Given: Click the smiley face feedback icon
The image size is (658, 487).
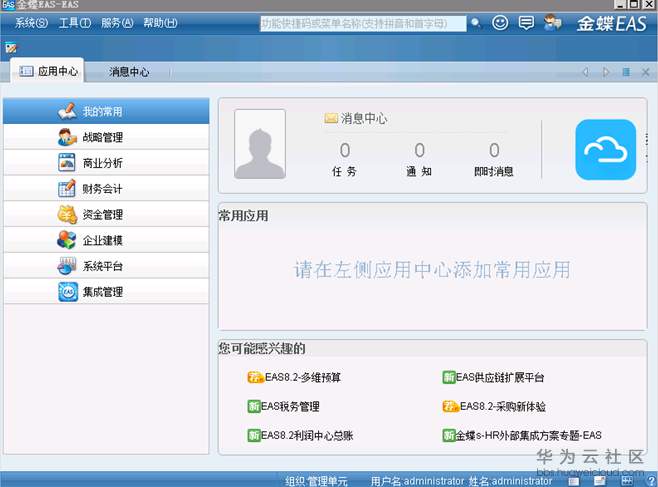Looking at the screenshot, I should coord(500,23).
